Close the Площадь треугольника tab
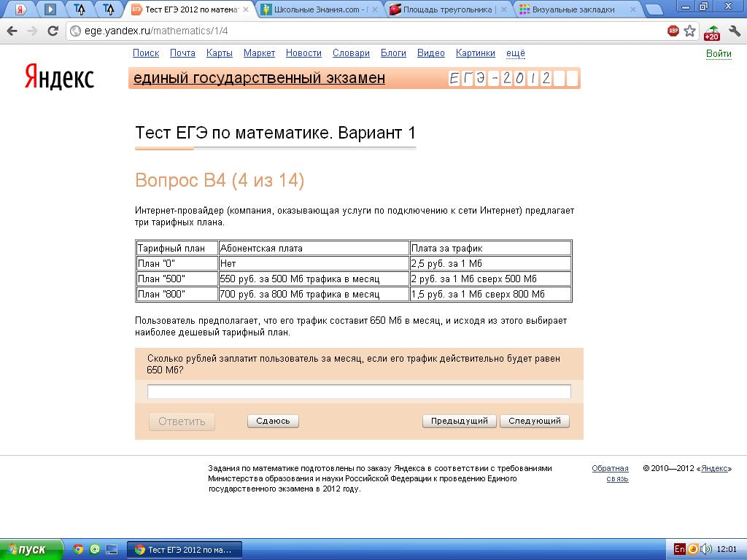Screen dimensions: 747x560 (504, 9)
